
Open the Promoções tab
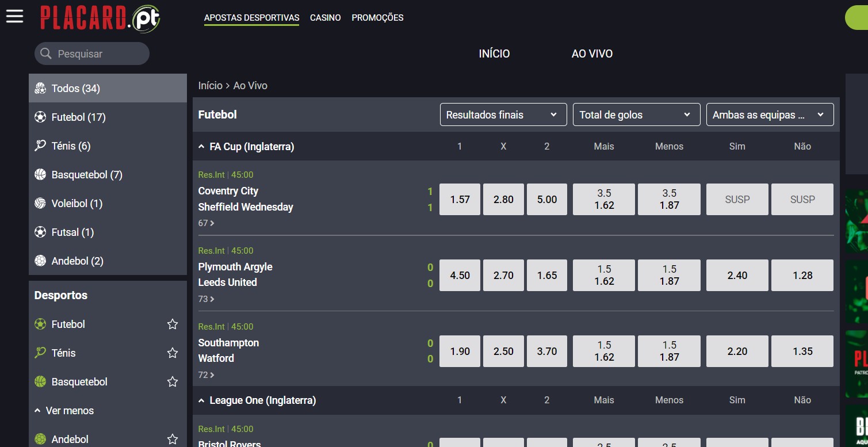click(x=377, y=18)
